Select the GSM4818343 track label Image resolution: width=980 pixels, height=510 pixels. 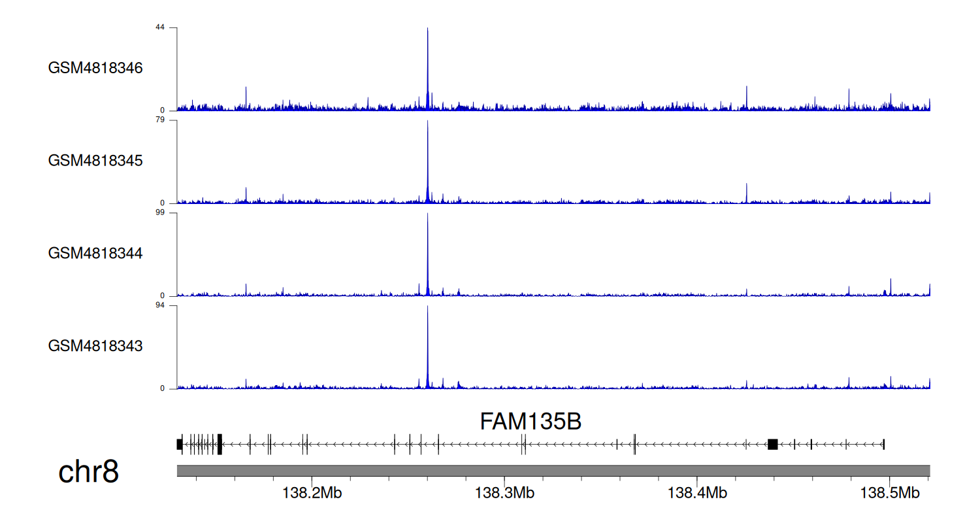pyautogui.click(x=95, y=345)
